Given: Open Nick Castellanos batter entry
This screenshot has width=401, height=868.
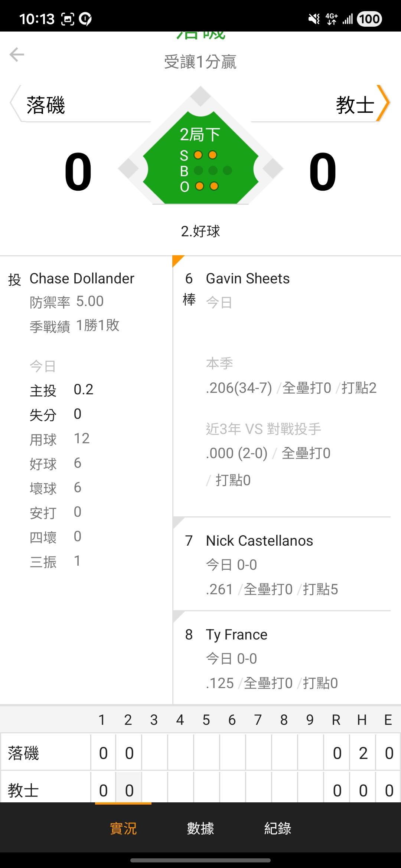Looking at the screenshot, I should pos(259,541).
